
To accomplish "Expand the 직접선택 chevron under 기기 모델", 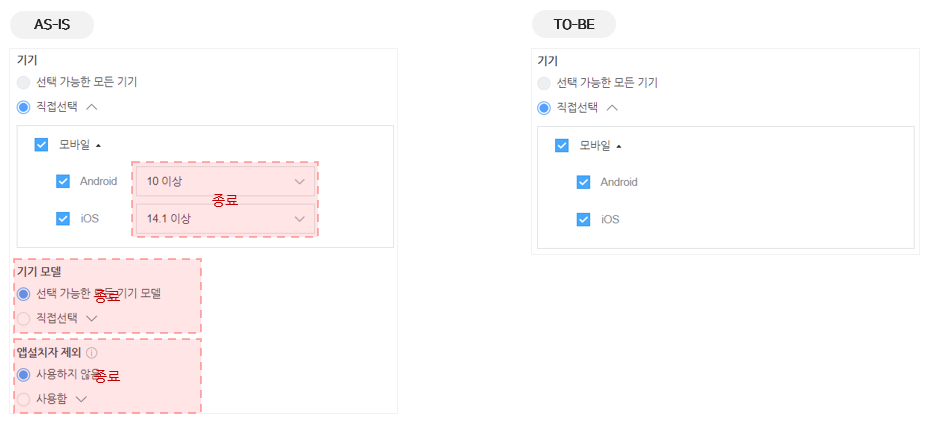I will pyautogui.click(x=92, y=319).
